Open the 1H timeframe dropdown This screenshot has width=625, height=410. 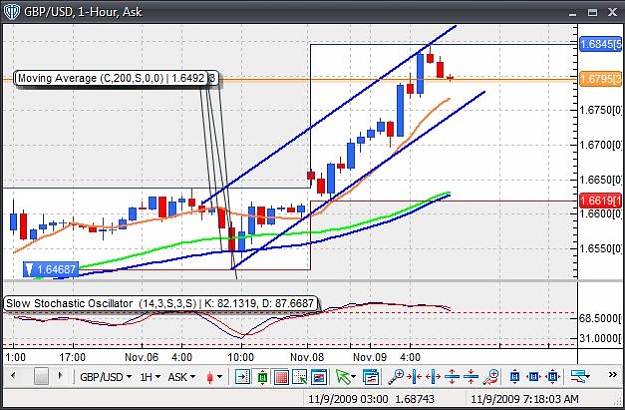pyautogui.click(x=150, y=377)
